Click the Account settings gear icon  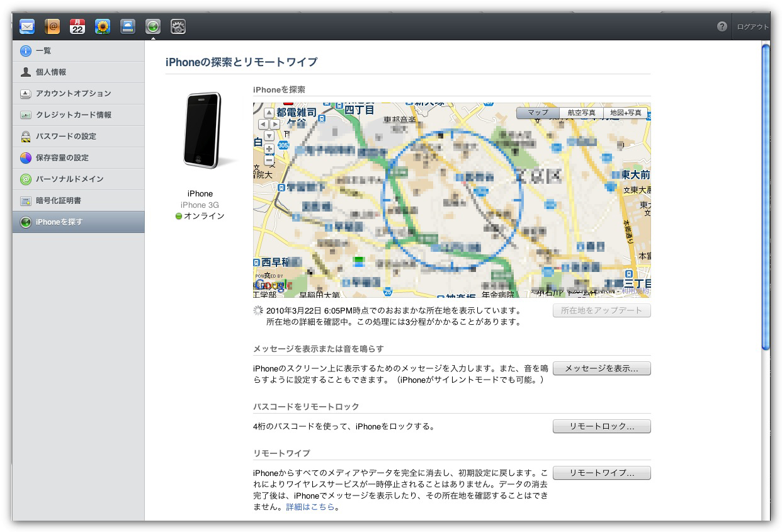[x=178, y=26]
